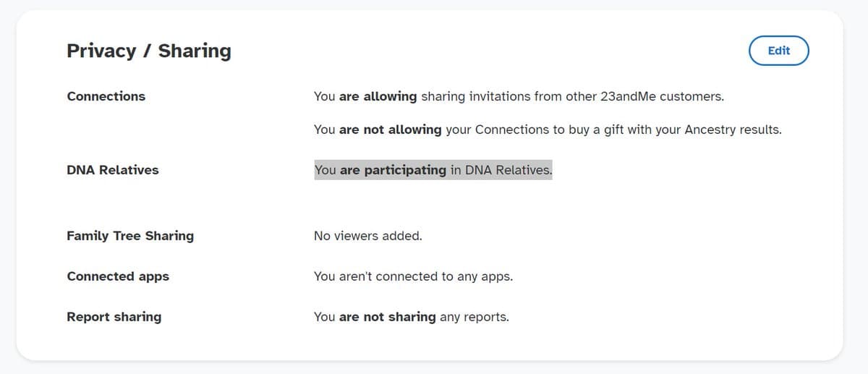The width and height of the screenshot is (868, 374).
Task: Select the Family Tree Sharing label
Action: [130, 236]
